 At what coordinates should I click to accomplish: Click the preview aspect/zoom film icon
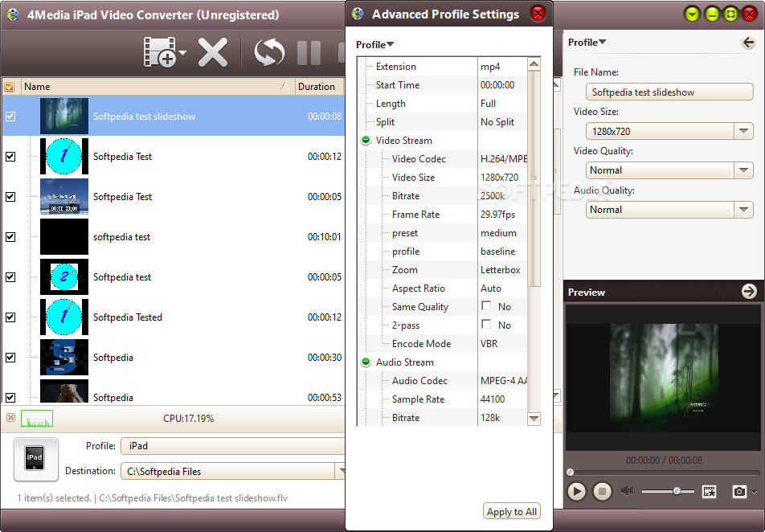click(x=710, y=492)
